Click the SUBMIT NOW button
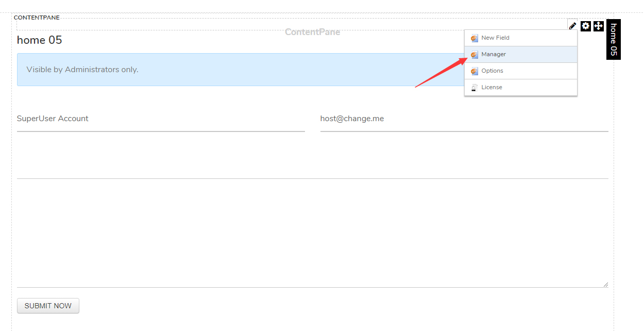Screen dimensions: 644x331 pos(48,305)
